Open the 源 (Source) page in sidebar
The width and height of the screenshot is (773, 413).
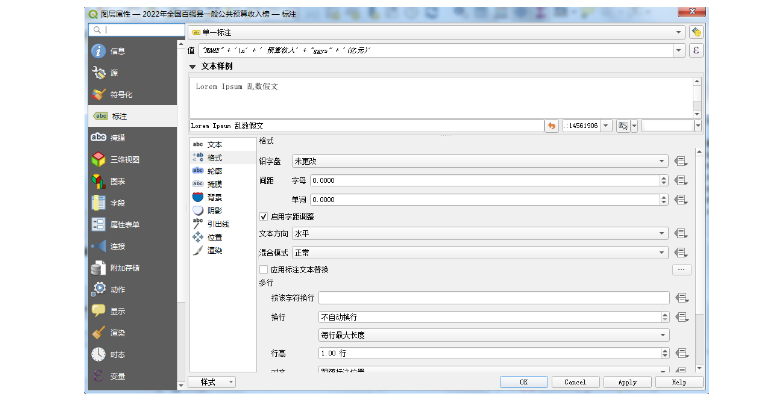pyautogui.click(x=132, y=73)
